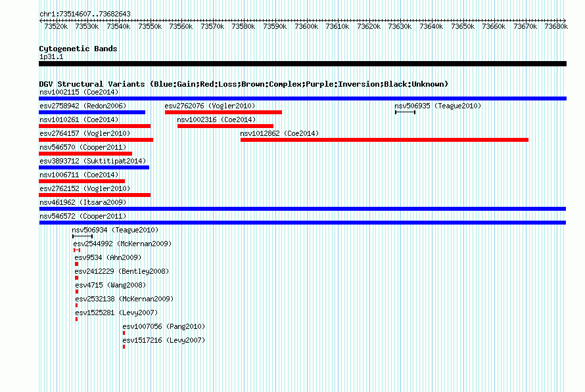585x392 pixels.
Task: Open esv2764157 (Vogler2010) variant label
Action: [x=85, y=133]
